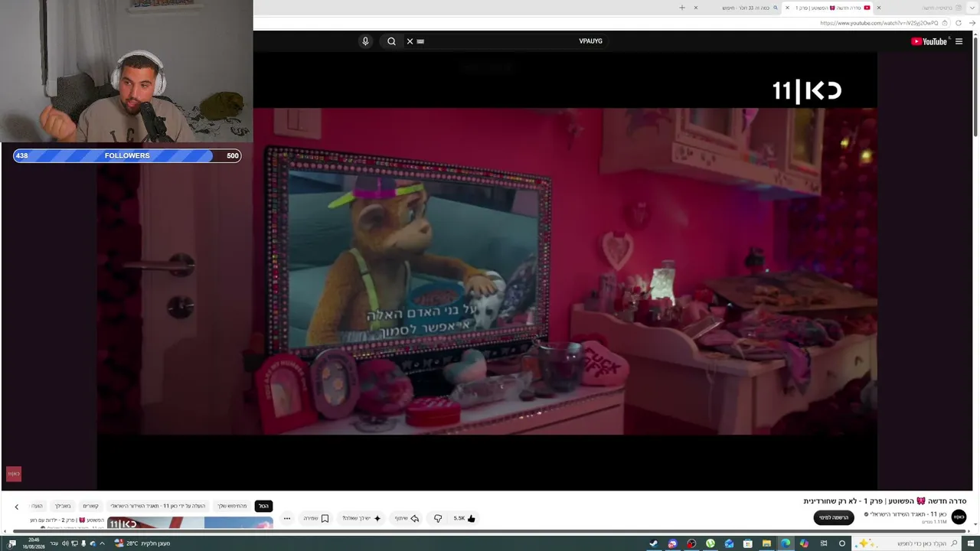Save the video with the bookmark button

pyautogui.click(x=316, y=518)
